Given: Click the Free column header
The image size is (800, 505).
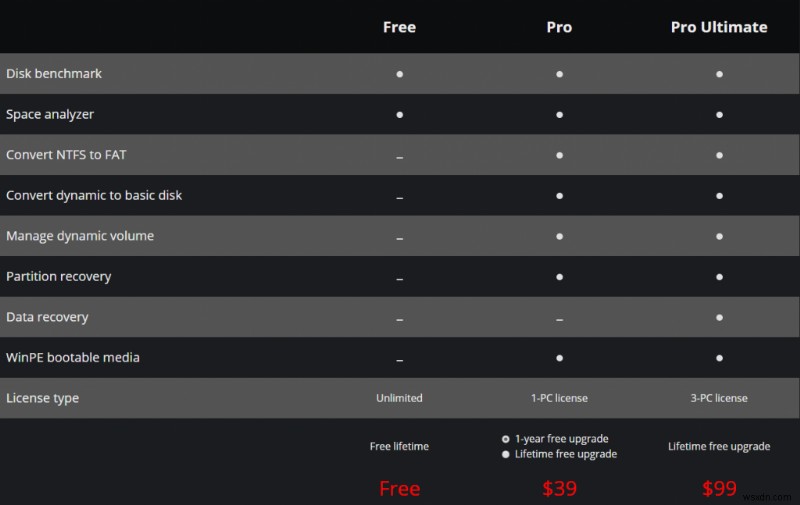Looking at the screenshot, I should tap(399, 27).
